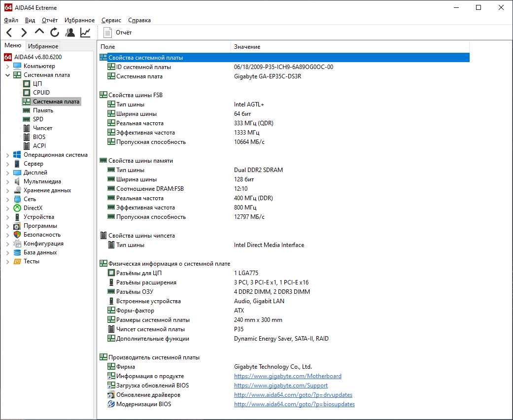This screenshot has width=513, height=420.
Task: Expand the Операционная система node
Action: [x=7, y=155]
